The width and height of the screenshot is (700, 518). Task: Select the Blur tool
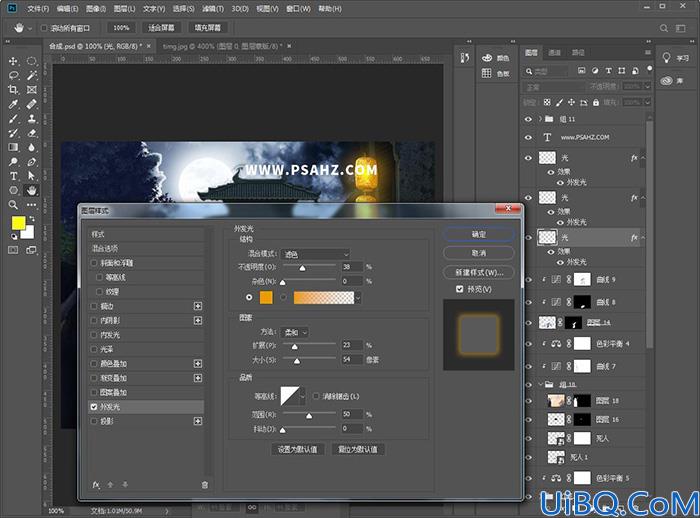(31, 147)
